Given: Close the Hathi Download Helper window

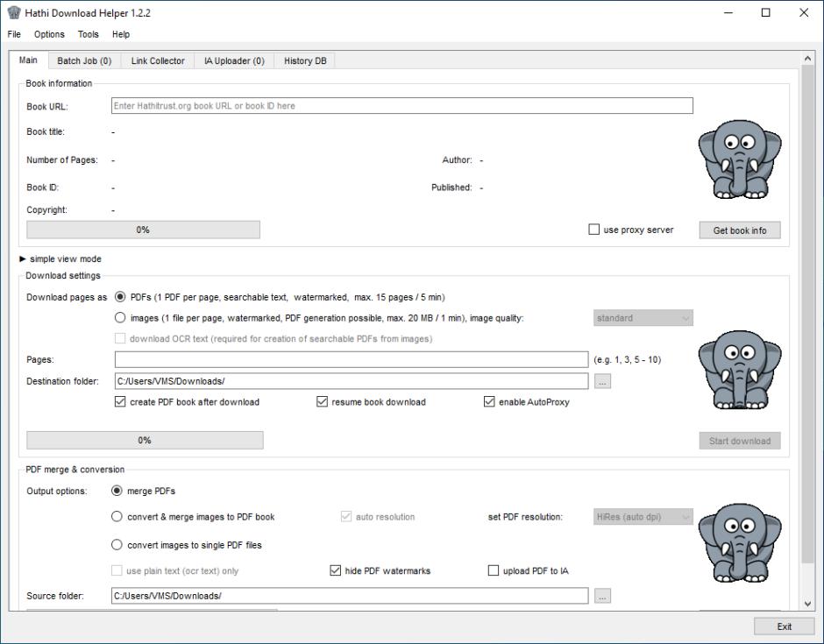Looking at the screenshot, I should coord(804,12).
